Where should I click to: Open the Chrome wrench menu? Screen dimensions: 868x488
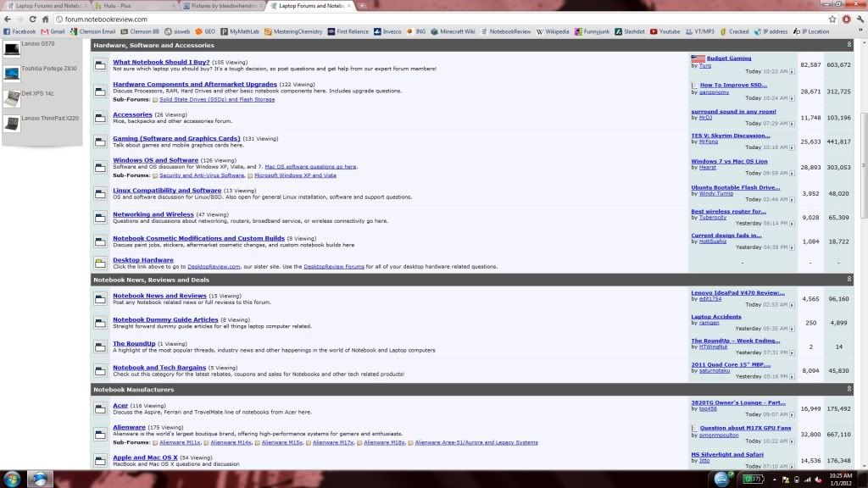pyautogui.click(x=860, y=19)
